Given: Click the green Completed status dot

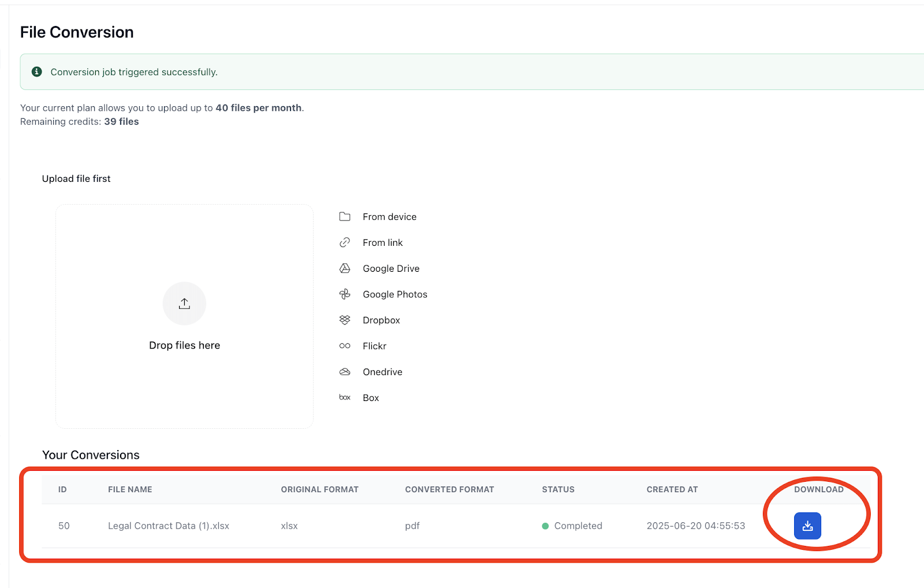Looking at the screenshot, I should (544, 526).
